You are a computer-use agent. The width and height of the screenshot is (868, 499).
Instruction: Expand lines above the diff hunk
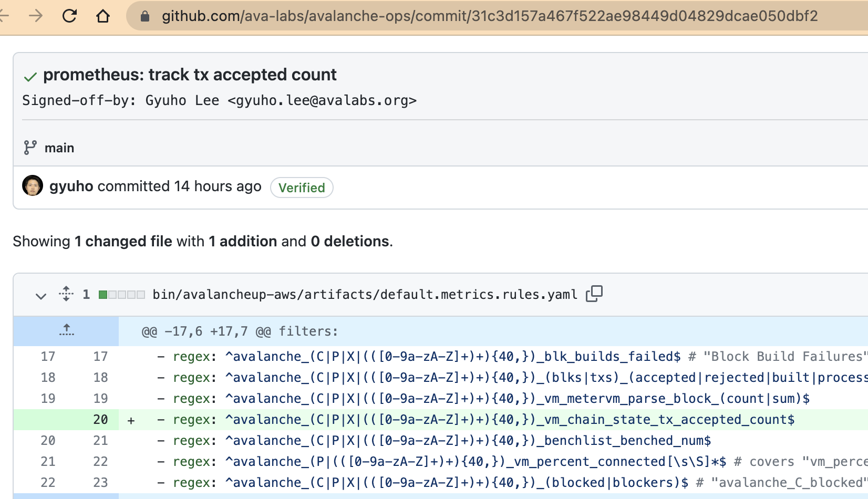66,331
